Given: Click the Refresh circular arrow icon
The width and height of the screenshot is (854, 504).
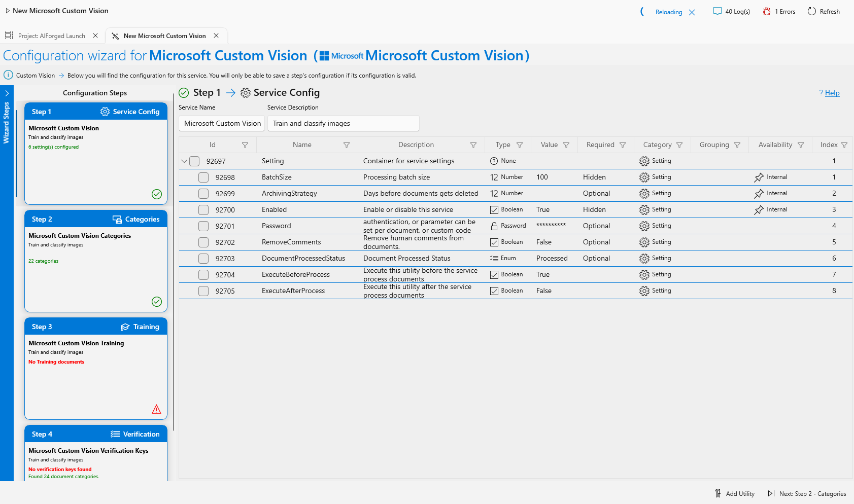Looking at the screenshot, I should pyautogui.click(x=812, y=11).
